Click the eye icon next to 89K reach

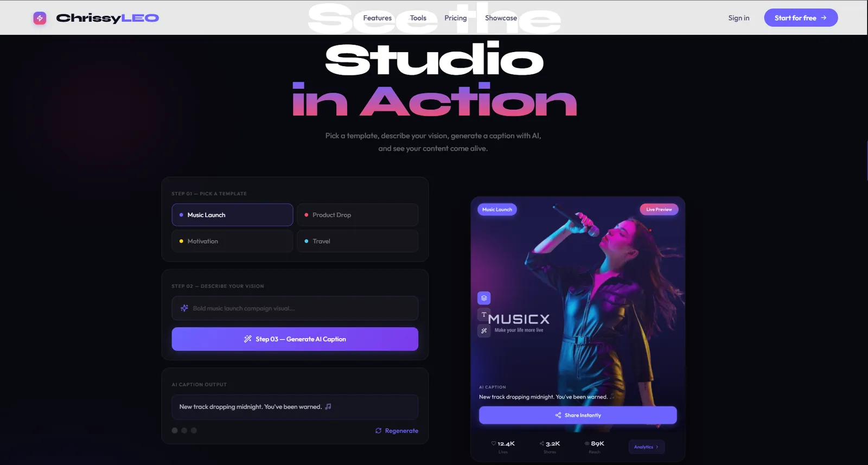[x=587, y=443]
